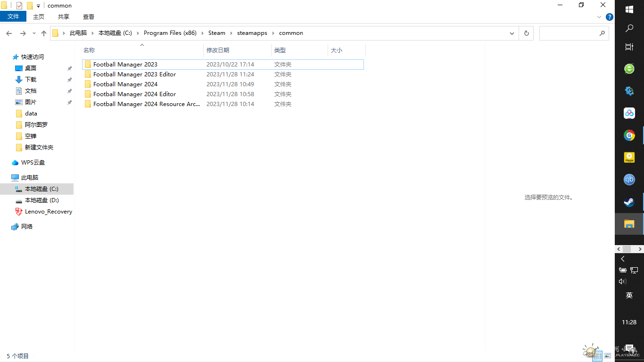Click the New Folder quick access icon
This screenshot has width=644, height=362.
(30, 6)
